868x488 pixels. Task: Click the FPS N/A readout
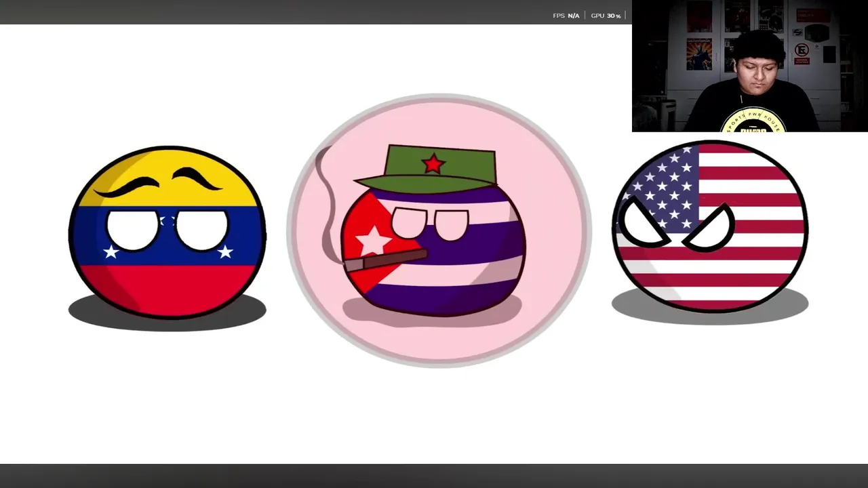(x=566, y=16)
